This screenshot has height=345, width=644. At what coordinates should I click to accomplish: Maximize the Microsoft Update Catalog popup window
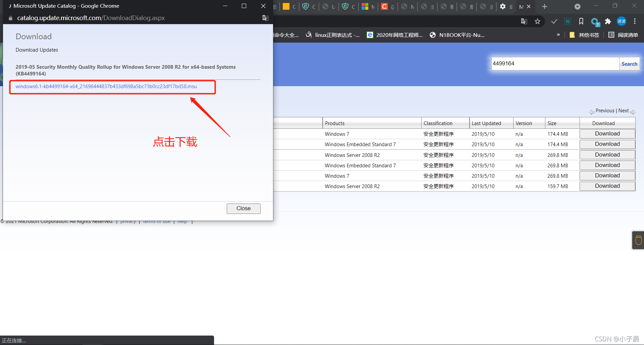pyautogui.click(x=244, y=6)
